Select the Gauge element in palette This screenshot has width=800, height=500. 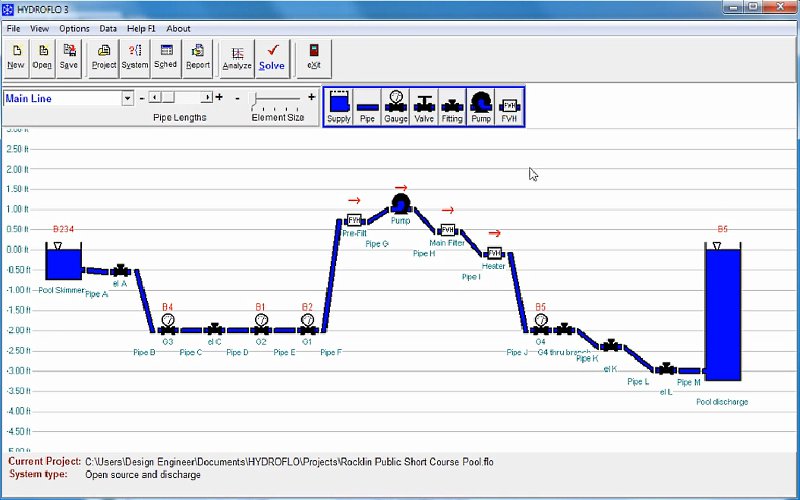[x=396, y=107]
